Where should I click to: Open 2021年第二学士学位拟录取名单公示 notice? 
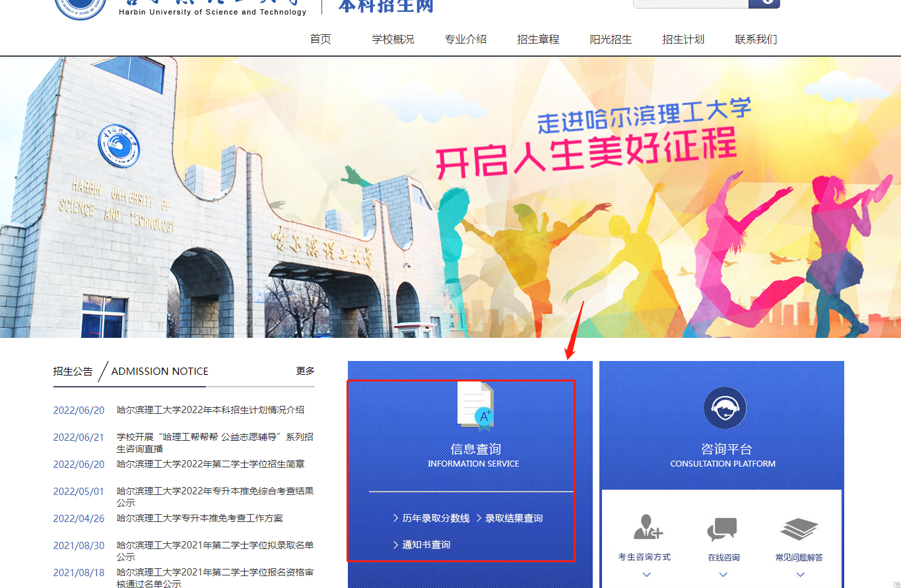click(x=215, y=551)
